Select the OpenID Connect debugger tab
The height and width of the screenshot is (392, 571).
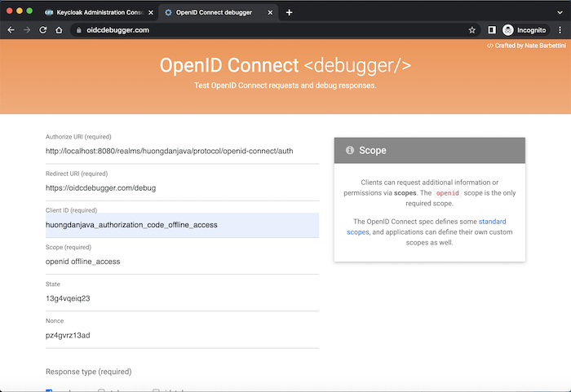[x=219, y=12]
